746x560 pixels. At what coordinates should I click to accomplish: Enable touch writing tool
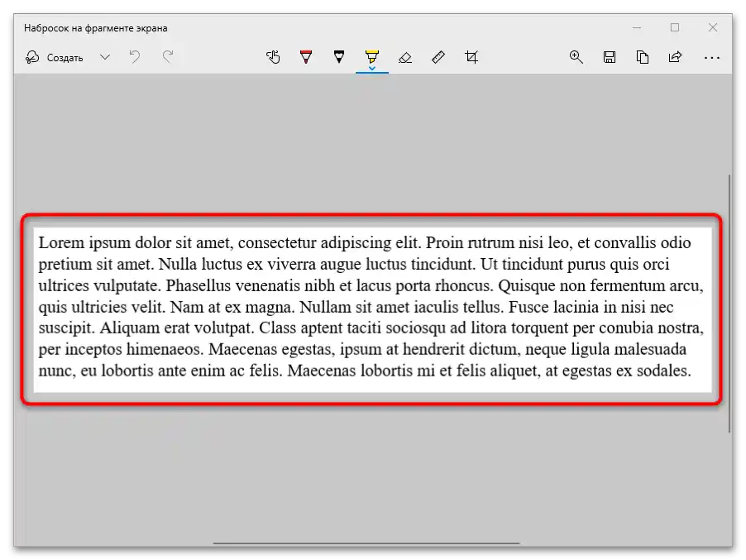[x=273, y=57]
